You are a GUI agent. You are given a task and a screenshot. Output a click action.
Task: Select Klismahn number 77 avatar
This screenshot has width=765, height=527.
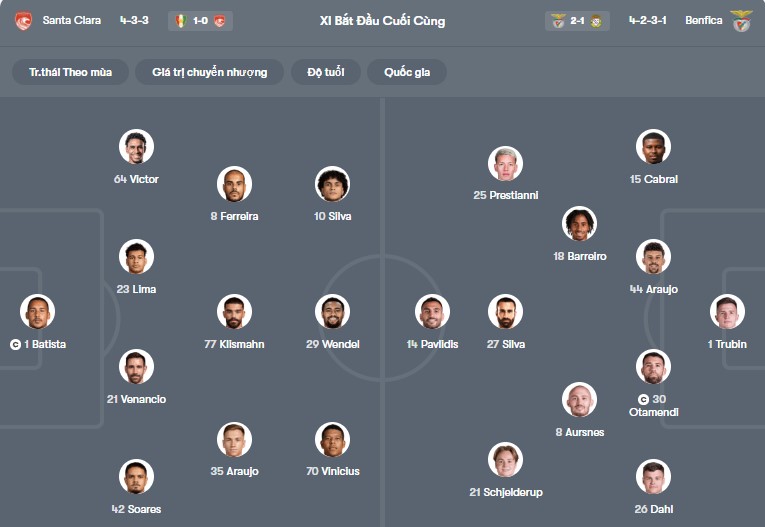click(x=234, y=312)
